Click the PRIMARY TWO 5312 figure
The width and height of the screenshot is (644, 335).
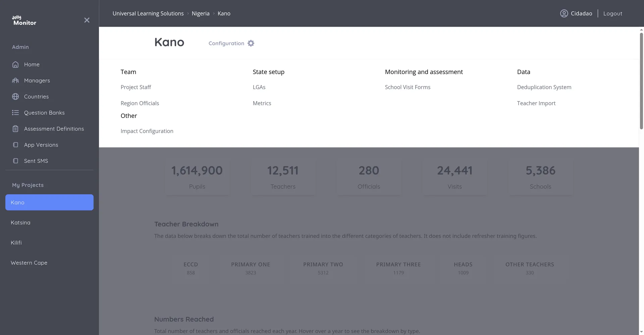[323, 268]
